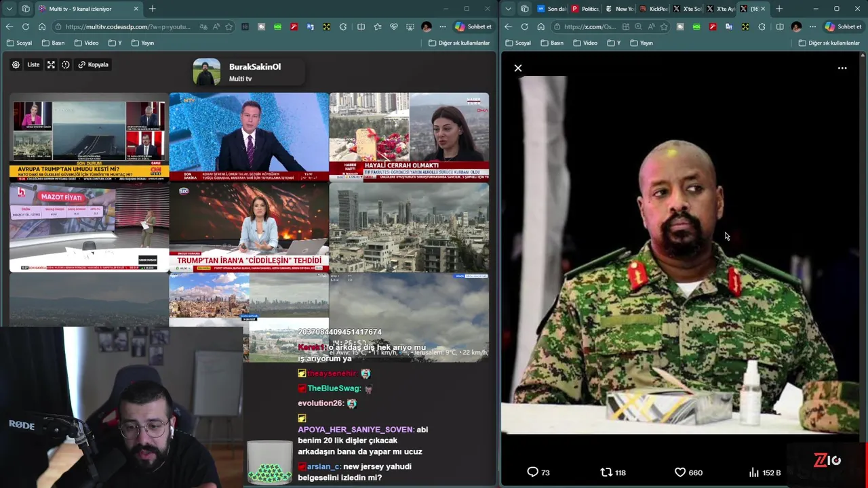Open home page in the Multi tv window
Image resolution: width=868 pixels, height=488 pixels.
(x=41, y=26)
